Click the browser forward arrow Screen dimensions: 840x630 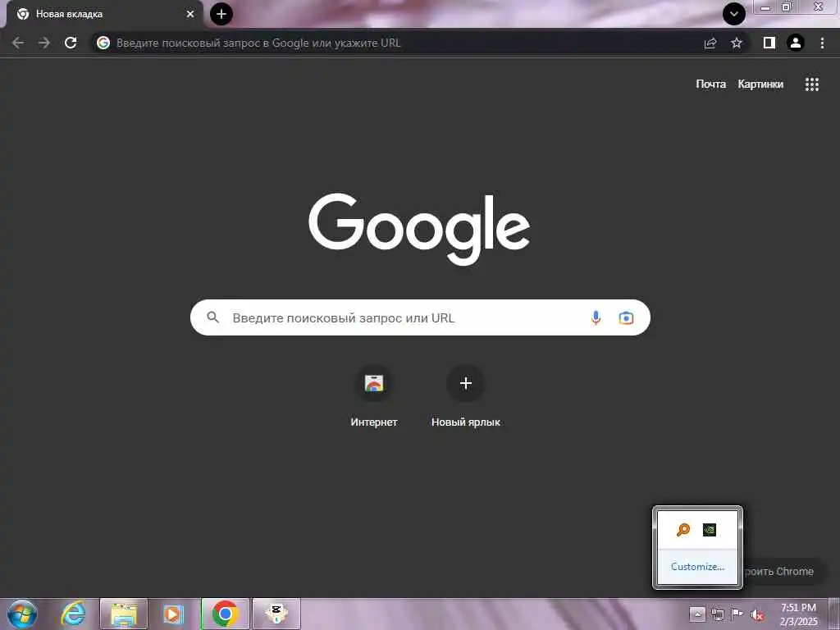pyautogui.click(x=44, y=43)
